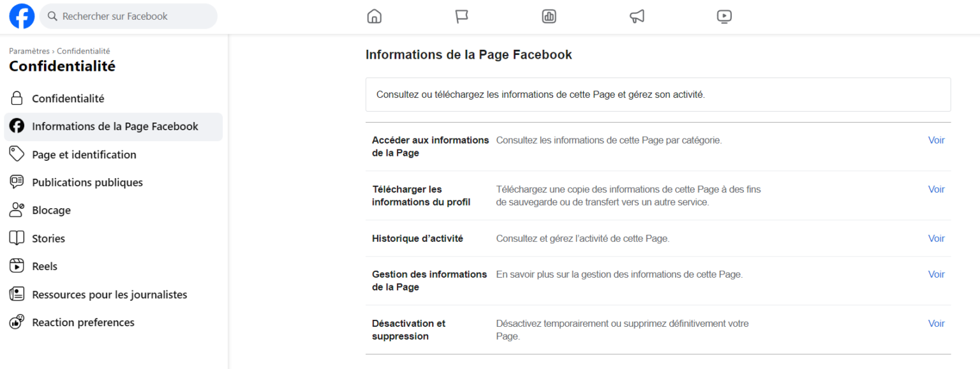Open the Stories settings

point(114,239)
